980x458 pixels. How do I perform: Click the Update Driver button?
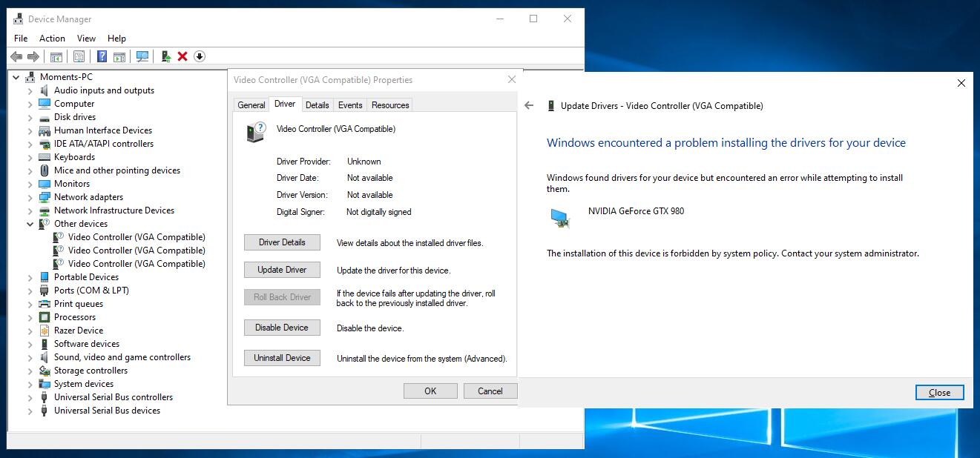[282, 269]
